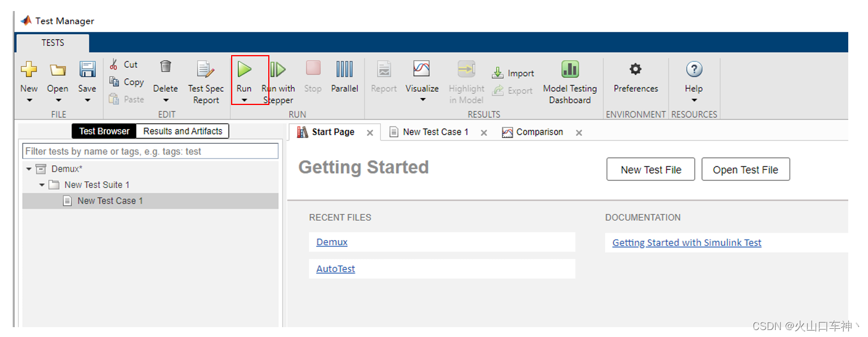
Task: Close the Start Page tab
Action: (x=370, y=133)
